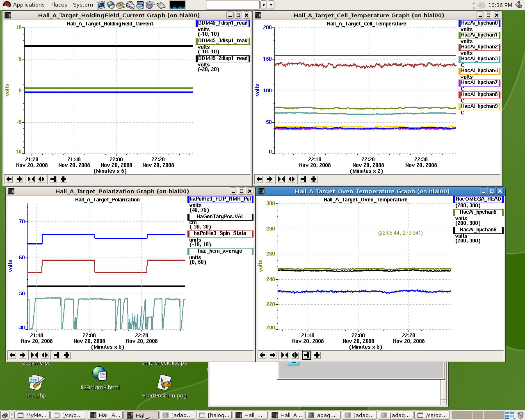Viewport: 525px width, 420px height.
Task: Switch to /cs/op... taskbar window
Action: click(x=432, y=415)
